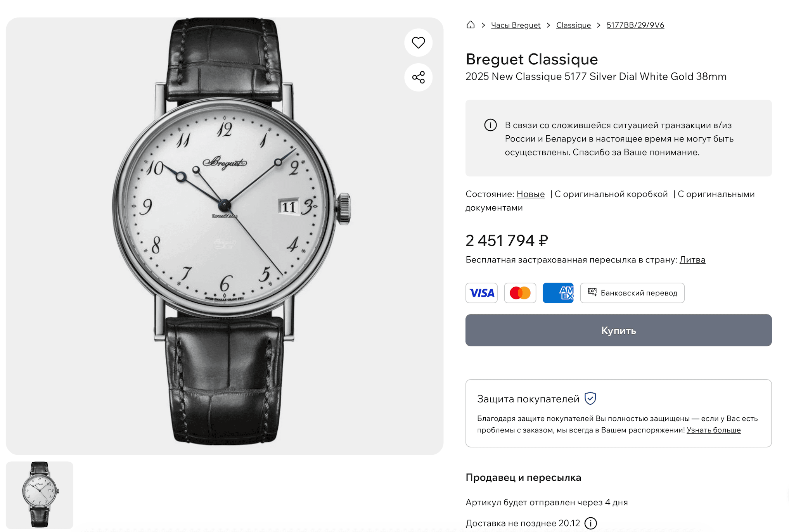Click the info icon in the notice box
Viewport: 789px width, 532px height.
pyautogui.click(x=490, y=125)
